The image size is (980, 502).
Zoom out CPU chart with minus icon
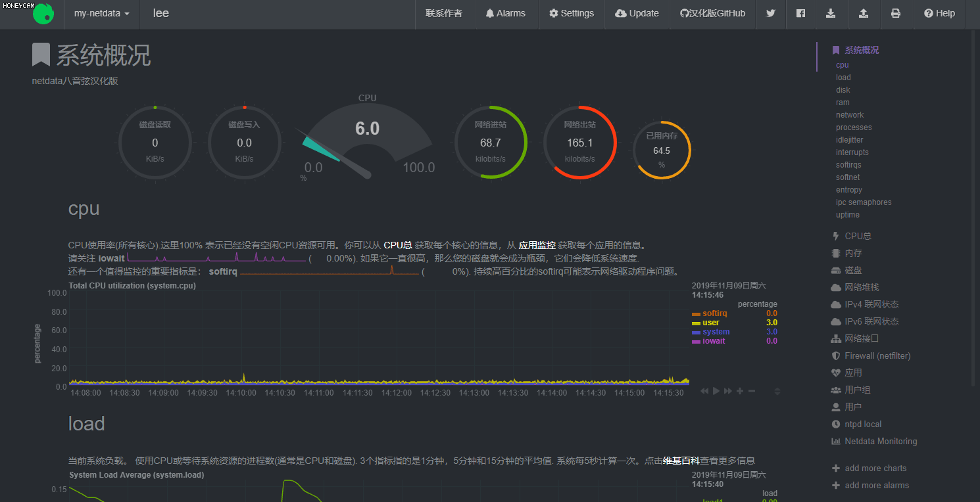click(752, 391)
